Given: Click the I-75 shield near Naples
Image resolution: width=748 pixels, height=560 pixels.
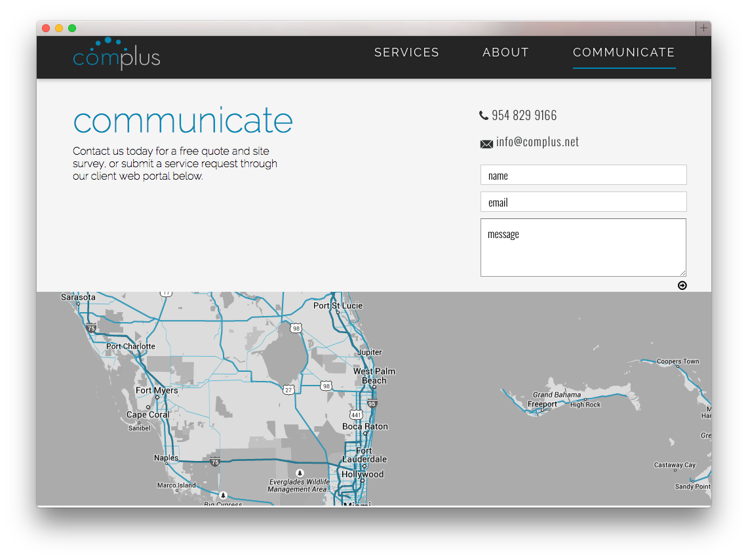Looking at the screenshot, I should [215, 462].
